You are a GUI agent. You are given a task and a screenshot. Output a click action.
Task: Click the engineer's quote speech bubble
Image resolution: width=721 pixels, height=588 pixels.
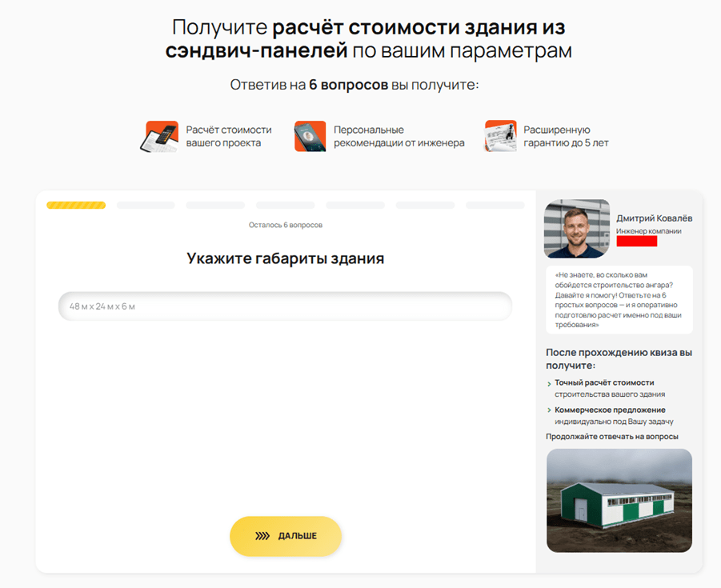tap(619, 299)
